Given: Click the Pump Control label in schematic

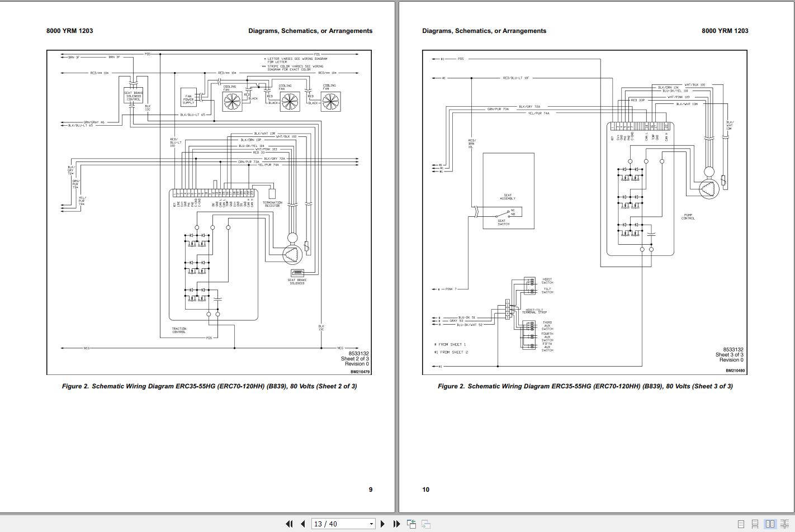Looking at the screenshot, I should pyautogui.click(x=688, y=217).
